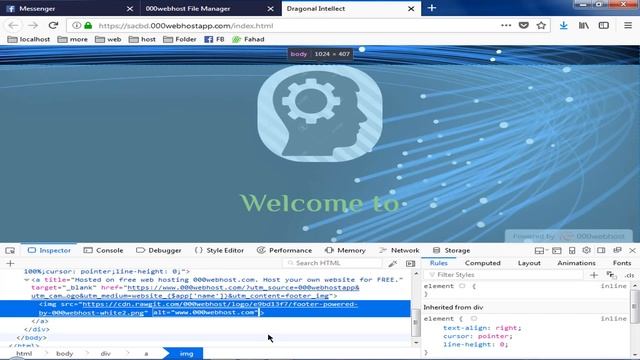Open the Folder bookmark folder

pos(180,39)
